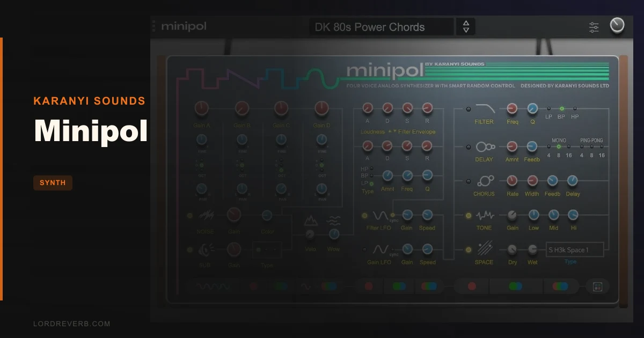Click the NOISE Color knob
The image size is (644, 338).
click(x=267, y=216)
